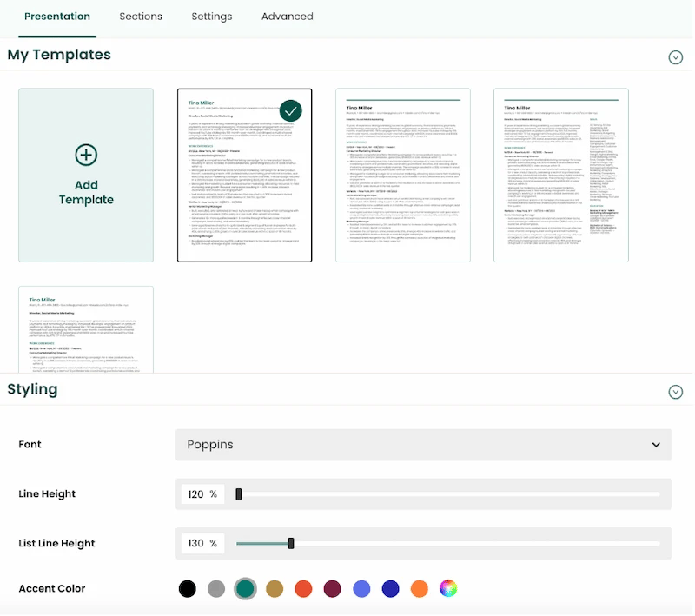695x616 pixels.
Task: Choose the two-column template thumbnail
Action: (560, 175)
